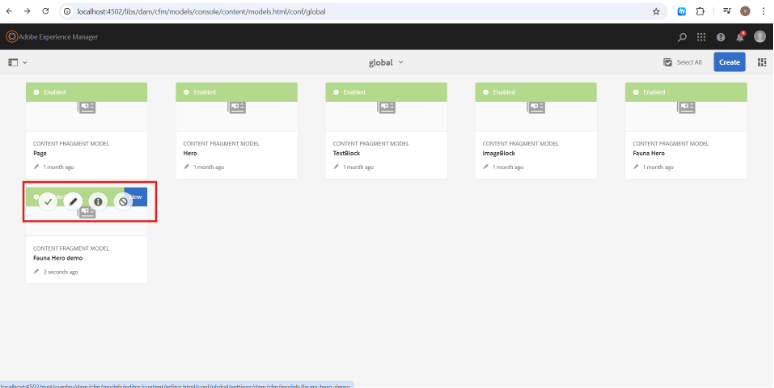Disable Fauna Hero demo model via prohibit icon
The image size is (774, 388).
[123, 201]
